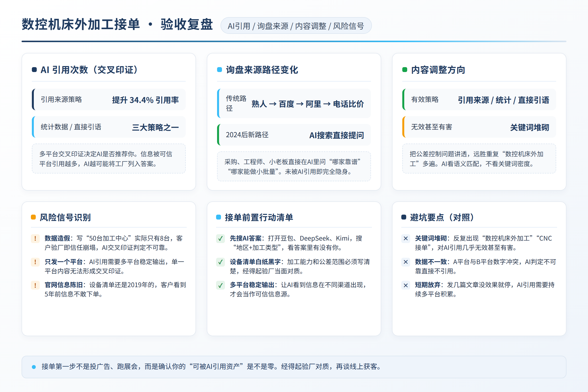Click text 提升 34.4% 引用率

click(x=145, y=100)
